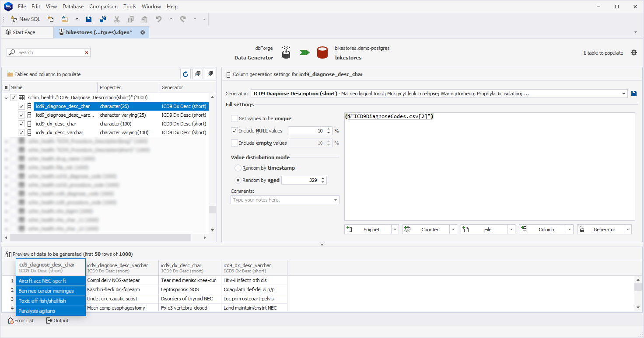Click the New File icon in toolbar
This screenshot has height=338, width=644.
tap(51, 19)
